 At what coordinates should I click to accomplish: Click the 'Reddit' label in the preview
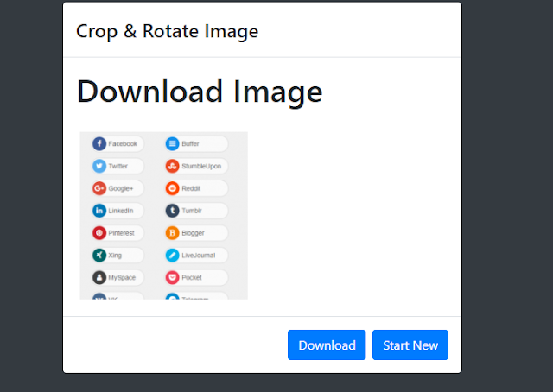click(x=191, y=188)
